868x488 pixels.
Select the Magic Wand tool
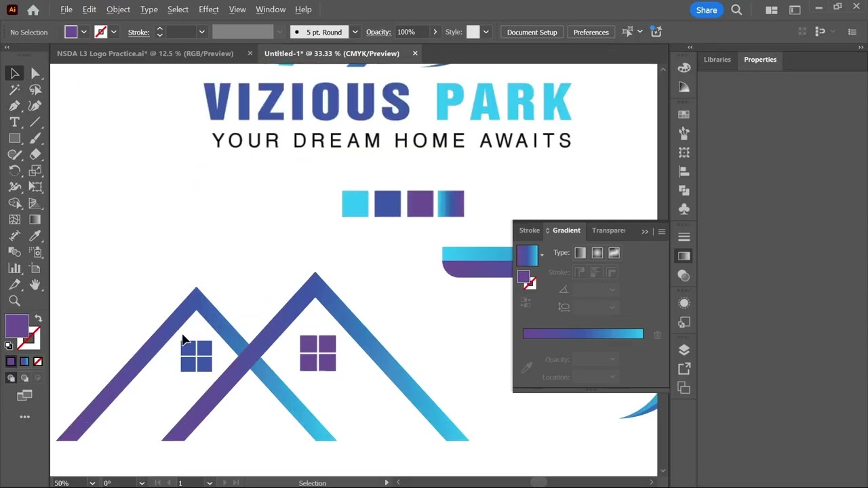14,89
